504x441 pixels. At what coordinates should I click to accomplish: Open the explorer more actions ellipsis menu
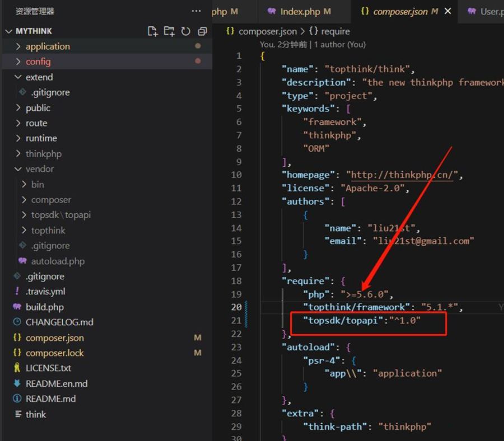tap(196, 11)
